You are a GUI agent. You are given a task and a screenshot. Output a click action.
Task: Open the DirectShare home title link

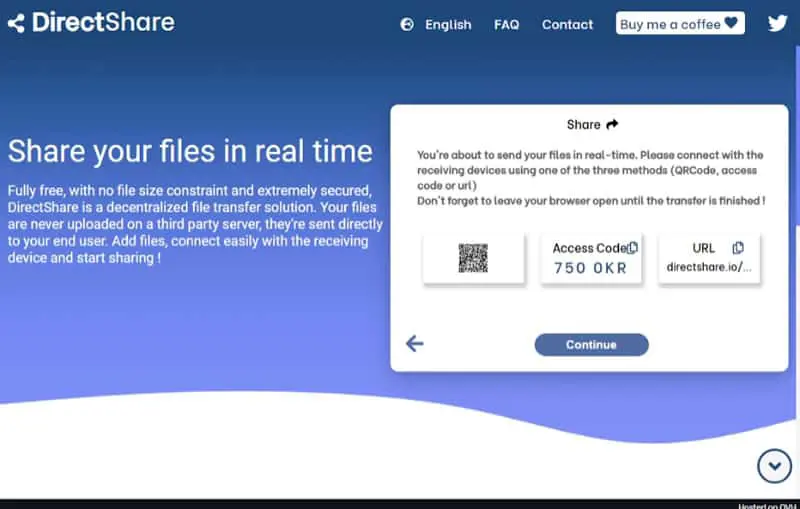pos(104,22)
